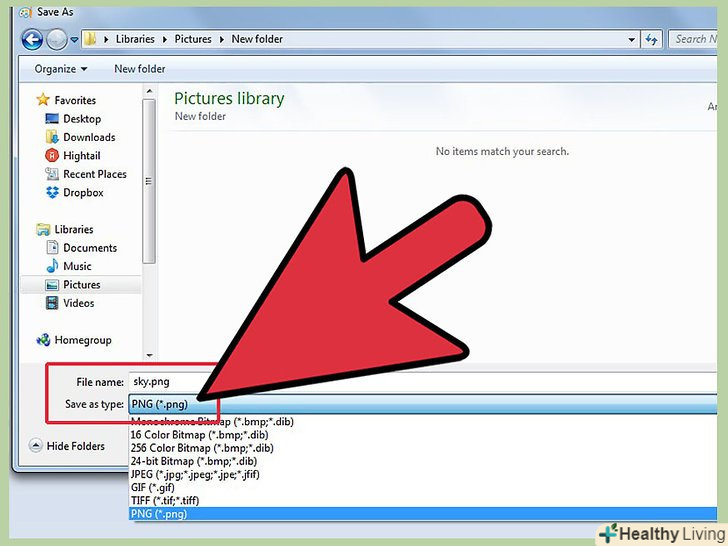728x546 pixels.
Task: Click the refresh button next to address bar
Action: (x=651, y=40)
